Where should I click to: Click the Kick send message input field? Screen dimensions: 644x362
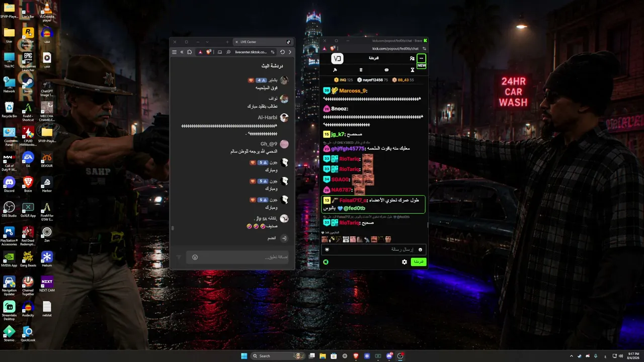pyautogui.click(x=373, y=249)
